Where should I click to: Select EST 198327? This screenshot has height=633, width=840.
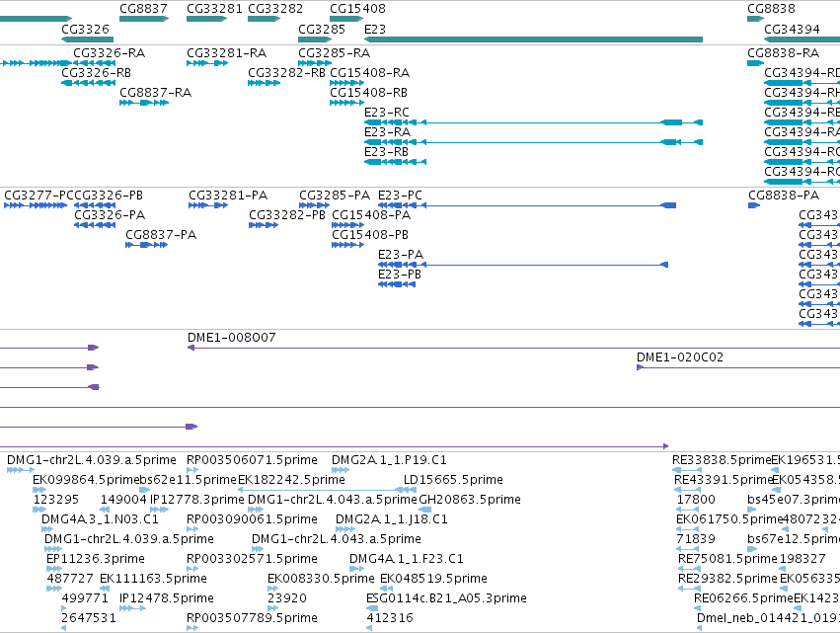[x=783, y=569]
